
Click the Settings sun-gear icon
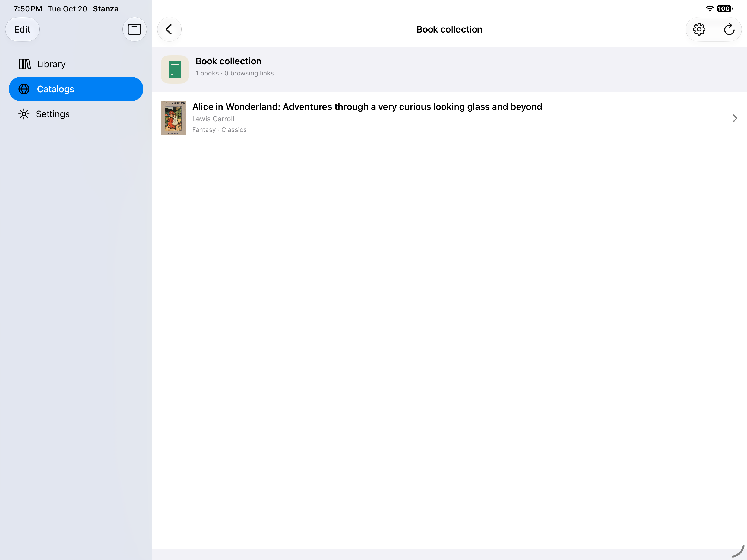pos(24,114)
